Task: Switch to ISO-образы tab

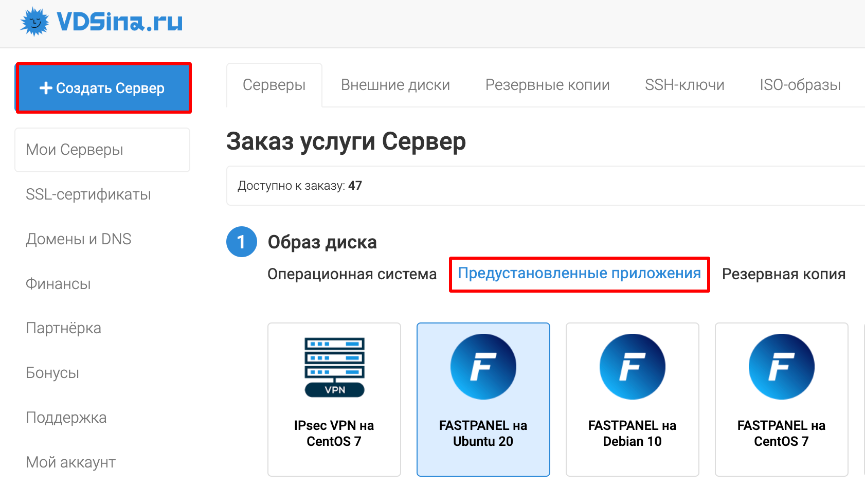Action: point(800,85)
